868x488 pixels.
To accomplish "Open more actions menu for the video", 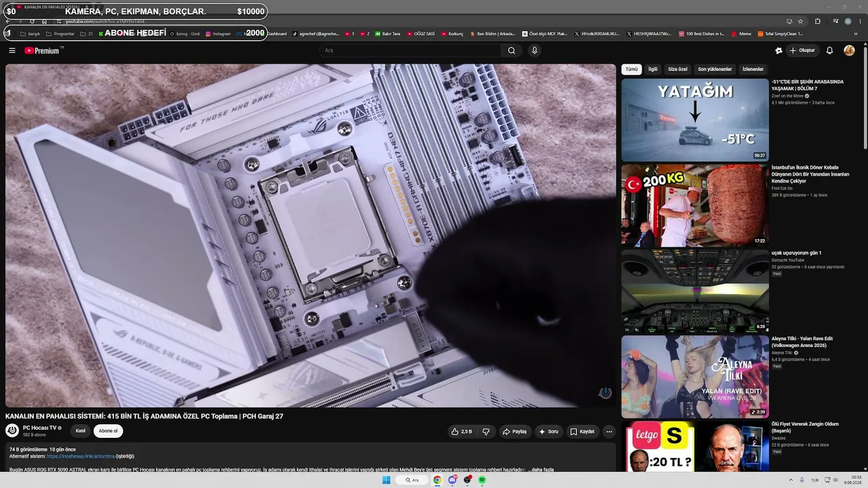I will (x=609, y=432).
